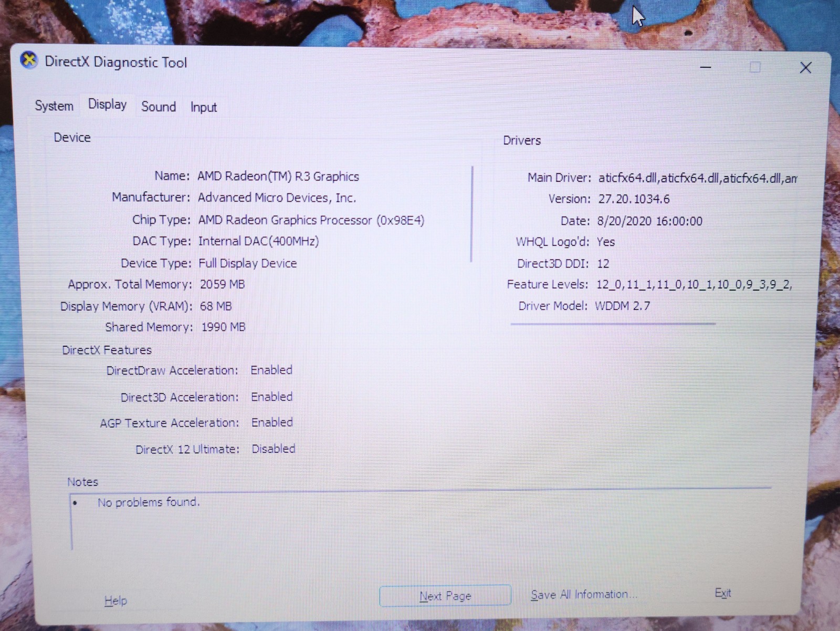
Task: Click shared memory value '1990 MB'
Action: [x=224, y=327]
